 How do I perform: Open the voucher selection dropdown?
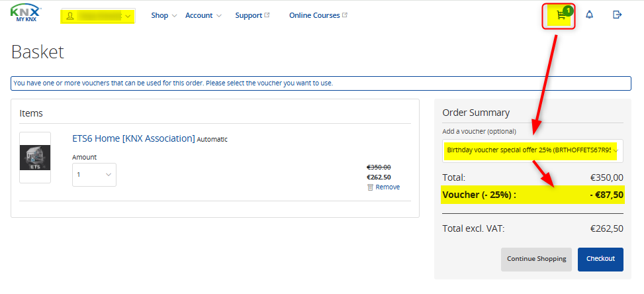tap(533, 151)
